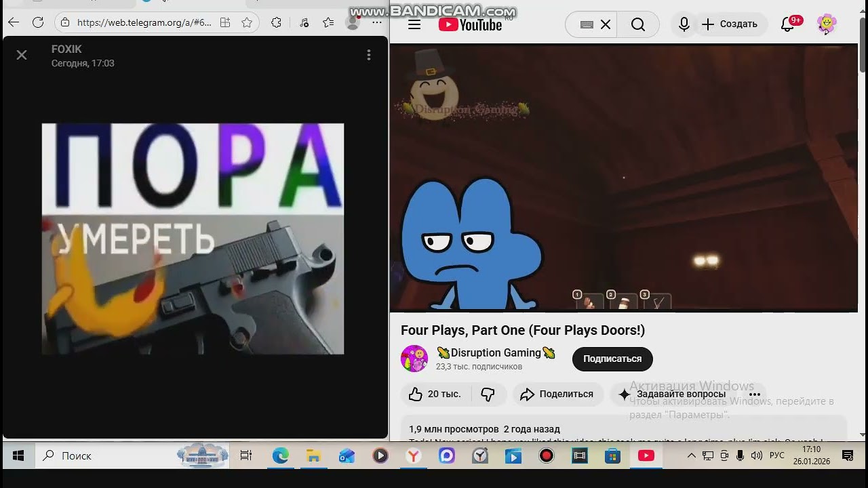Click the video title Four Plays, Part One
868x488 pixels.
[523, 330]
